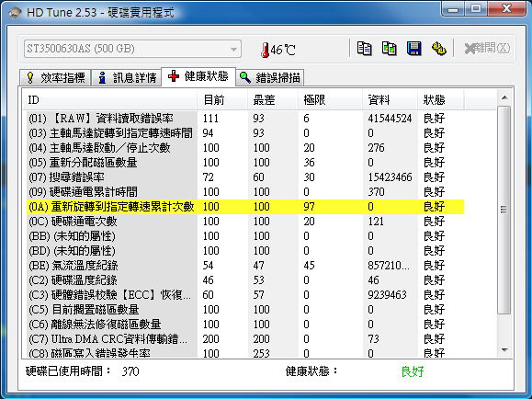Select row (C3) 硬體錯誤校驗【ECC】恢復
This screenshot has width=532, height=399.
pos(245,295)
